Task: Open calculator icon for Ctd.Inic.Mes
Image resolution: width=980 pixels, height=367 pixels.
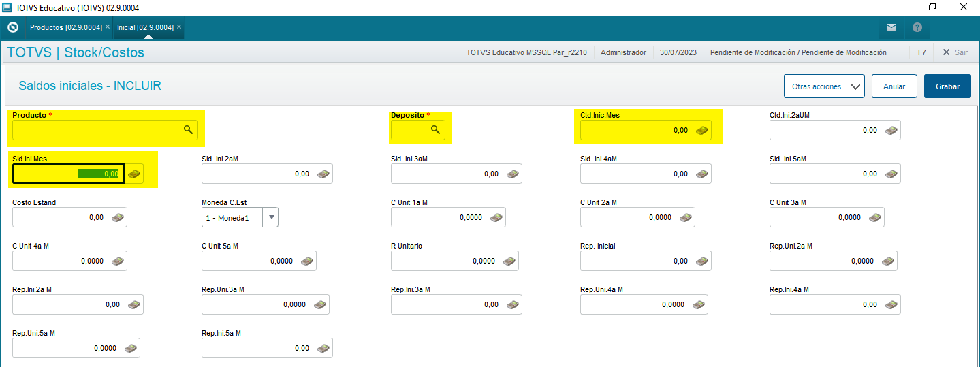Action: 702,130
